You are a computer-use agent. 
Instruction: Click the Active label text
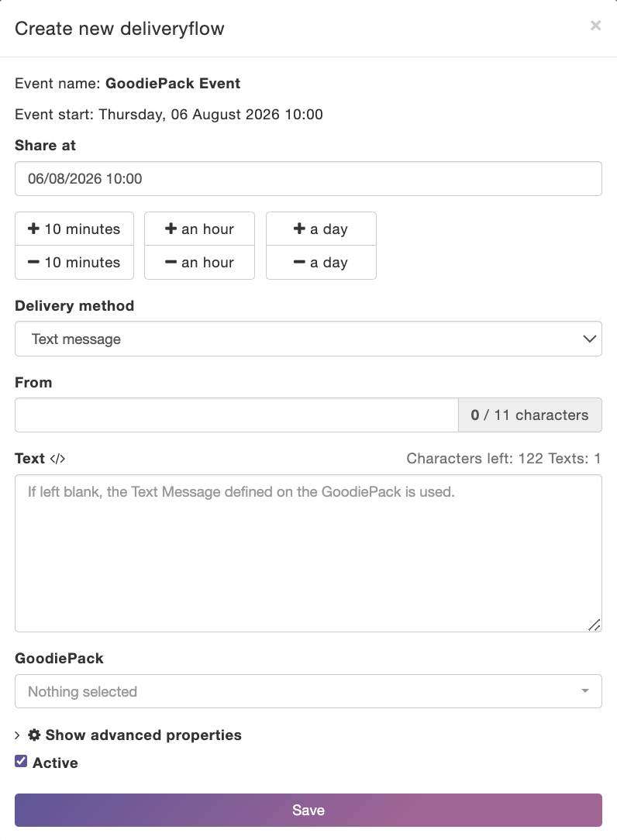(x=55, y=763)
